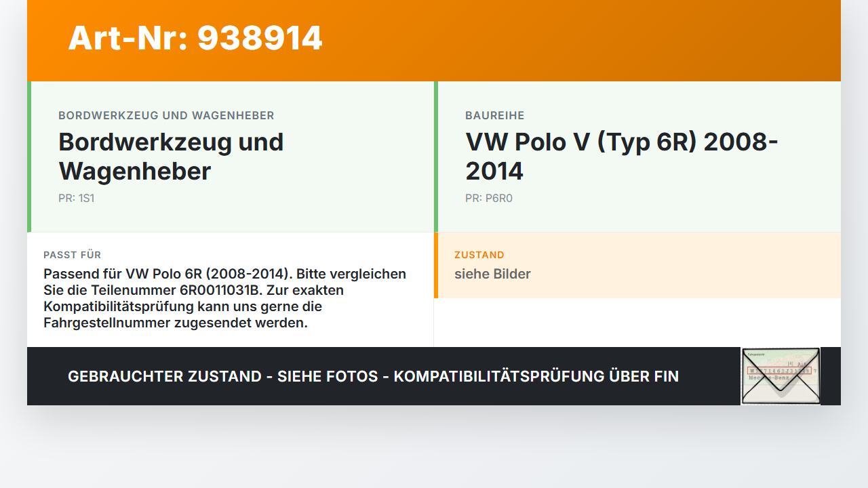Viewport: 868px width, 488px height.
Task: Click the GEBRAUCHTER ZUSTAND footer banner text
Action: coord(373,376)
